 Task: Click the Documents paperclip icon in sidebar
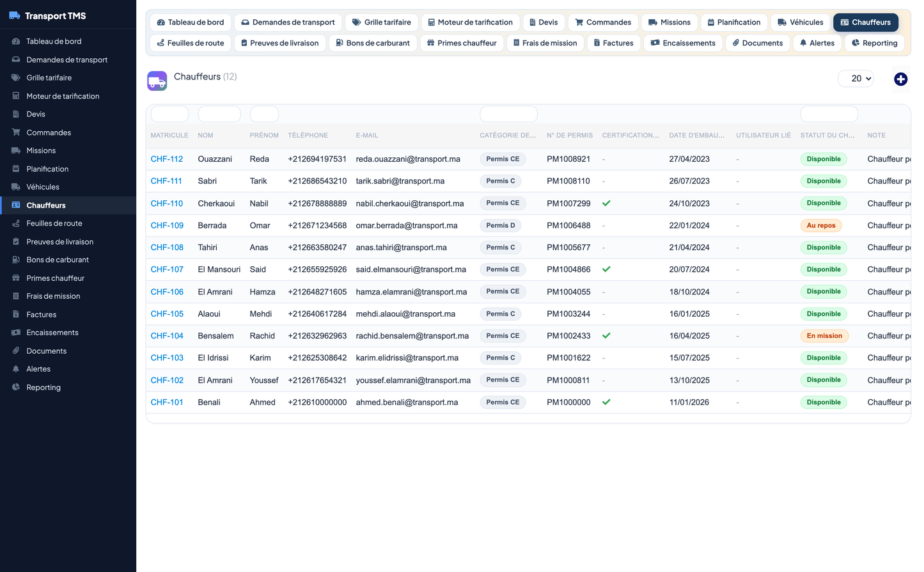pyautogui.click(x=16, y=351)
